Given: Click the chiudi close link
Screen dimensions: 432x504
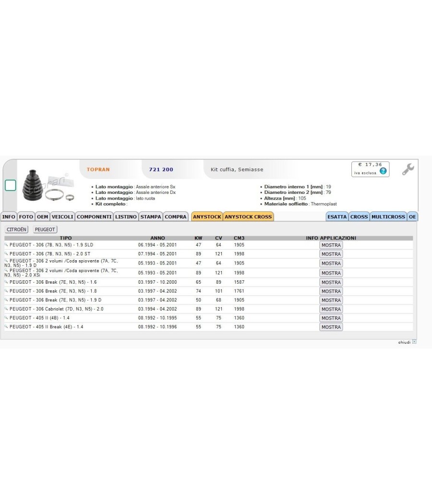Looking at the screenshot, I should pos(404,342).
